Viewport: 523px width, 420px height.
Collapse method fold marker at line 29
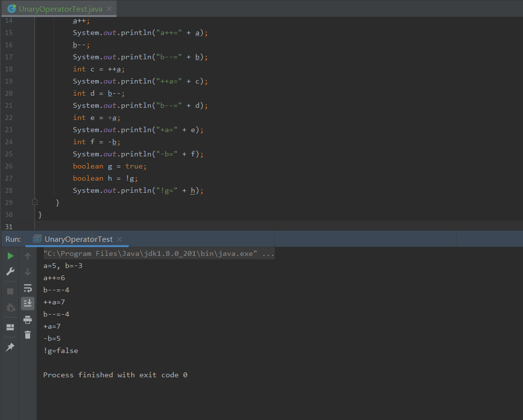tap(34, 202)
